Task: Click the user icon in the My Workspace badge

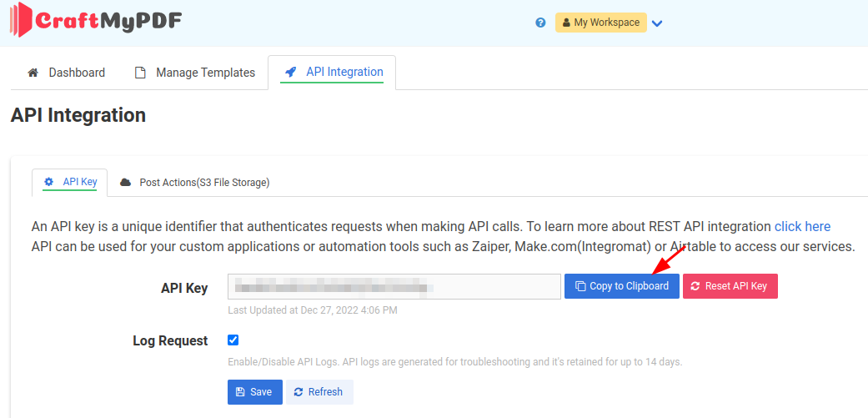Action: [x=566, y=23]
